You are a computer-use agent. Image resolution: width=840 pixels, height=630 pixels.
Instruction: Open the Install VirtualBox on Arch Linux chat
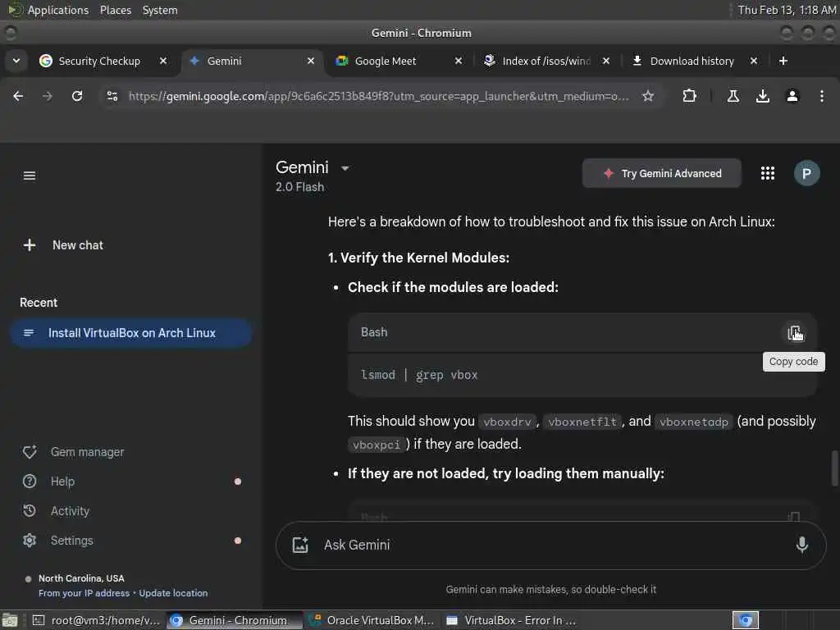point(130,333)
